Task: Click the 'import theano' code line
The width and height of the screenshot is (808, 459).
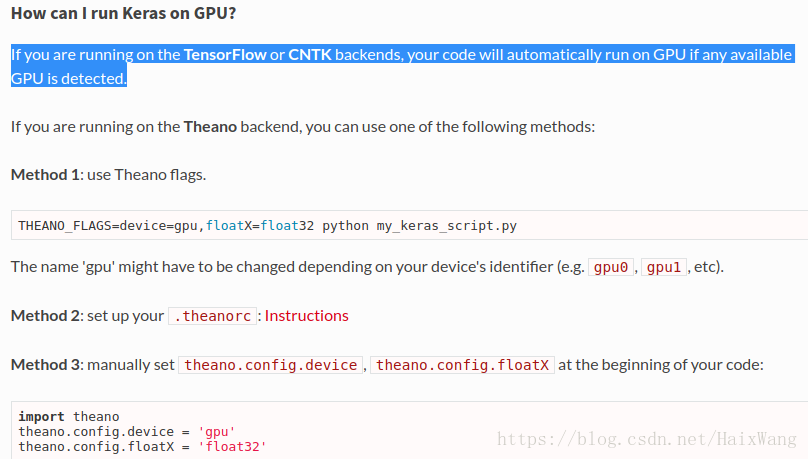Action: tap(69, 416)
